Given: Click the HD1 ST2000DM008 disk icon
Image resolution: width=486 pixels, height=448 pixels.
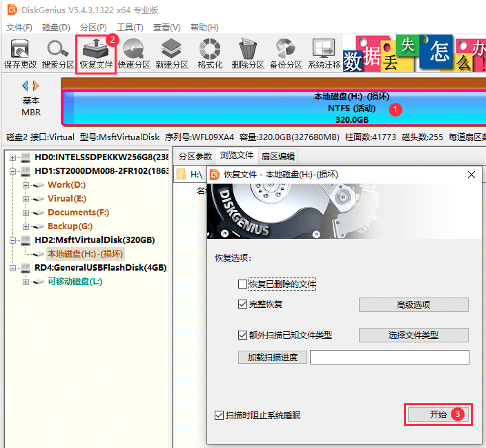Looking at the screenshot, I should (x=26, y=171).
